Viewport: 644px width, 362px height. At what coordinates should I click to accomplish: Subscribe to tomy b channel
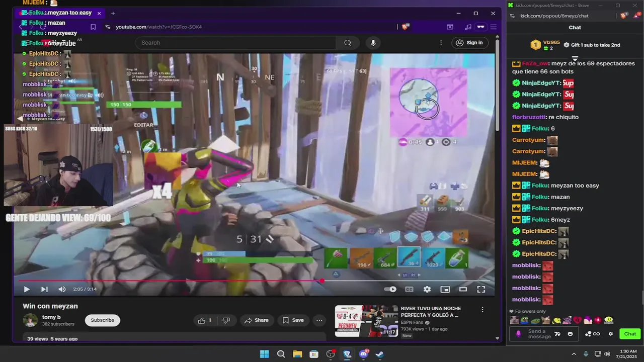point(103,320)
